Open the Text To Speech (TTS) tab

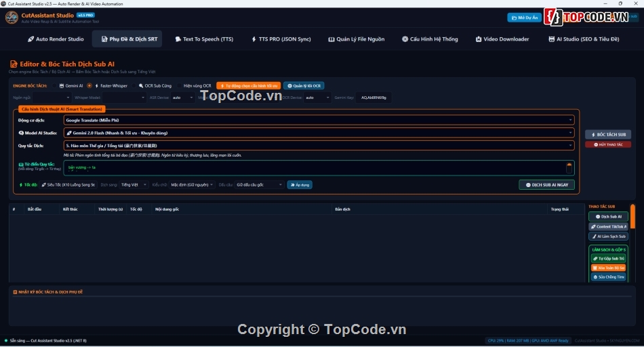click(x=204, y=39)
